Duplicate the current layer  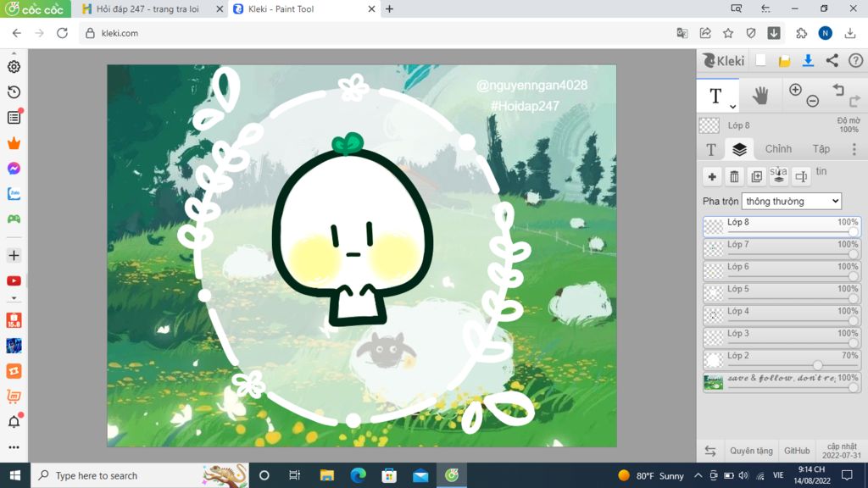[756, 176]
